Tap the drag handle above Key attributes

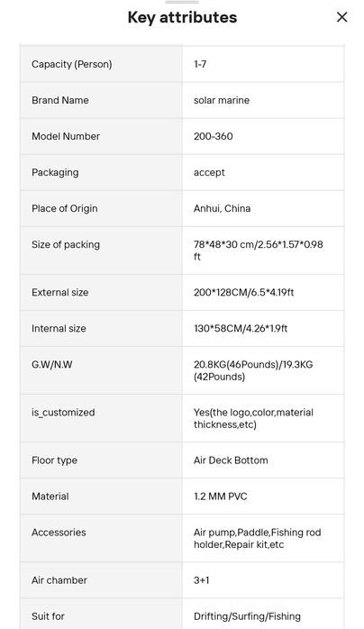[x=182, y=2]
